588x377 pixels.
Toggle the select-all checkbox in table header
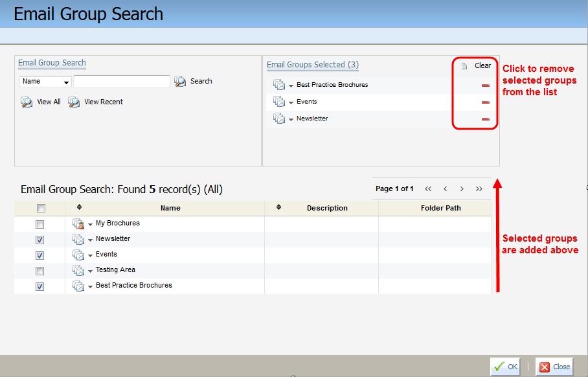(40, 208)
